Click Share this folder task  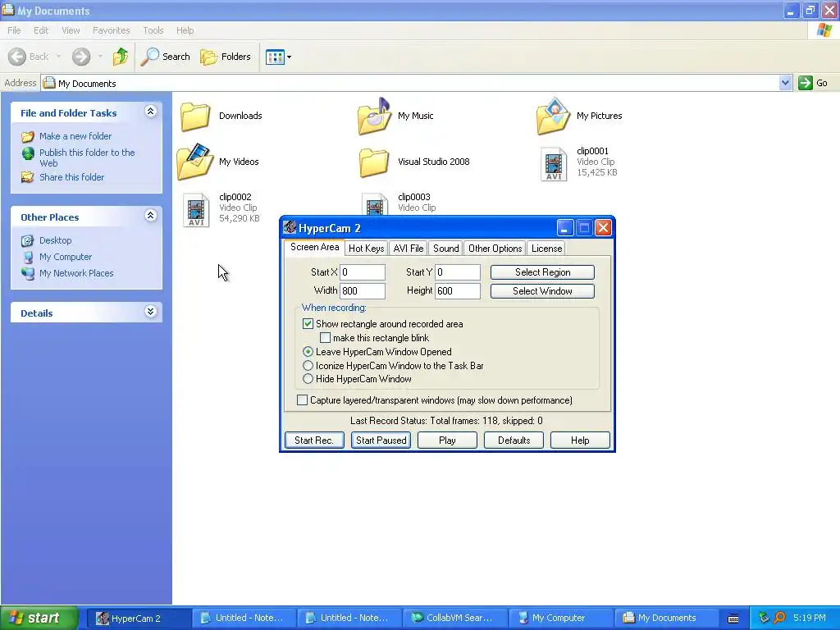71,177
